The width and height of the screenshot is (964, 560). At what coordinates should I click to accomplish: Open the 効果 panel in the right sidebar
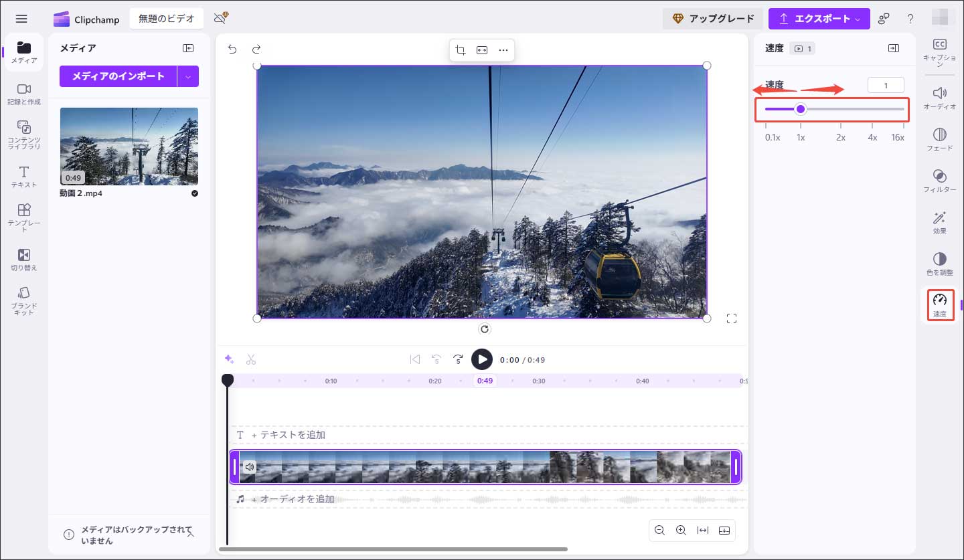click(x=940, y=221)
